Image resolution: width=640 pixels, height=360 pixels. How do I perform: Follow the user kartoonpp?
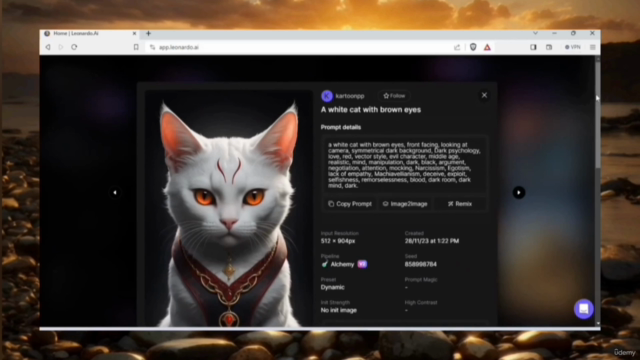point(394,96)
